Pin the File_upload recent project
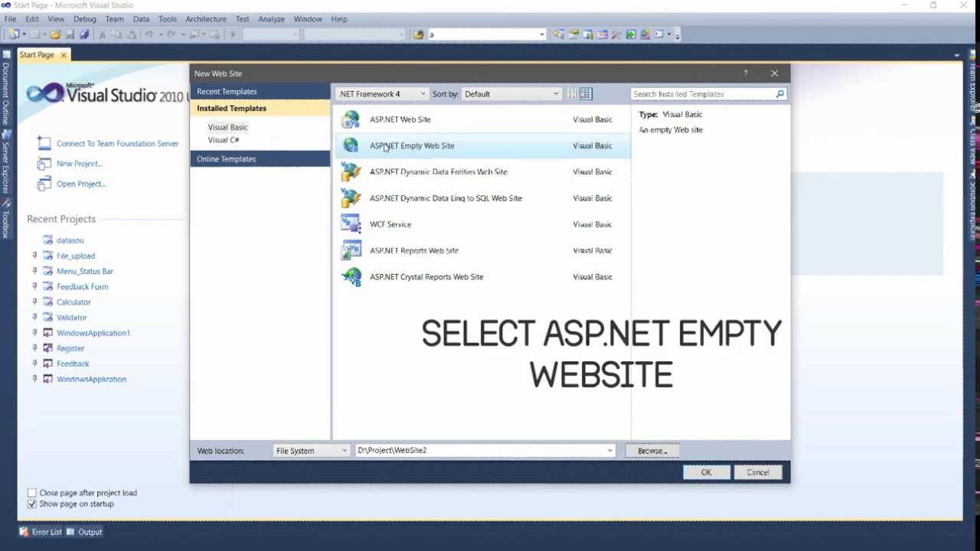The image size is (980, 551). coord(34,256)
